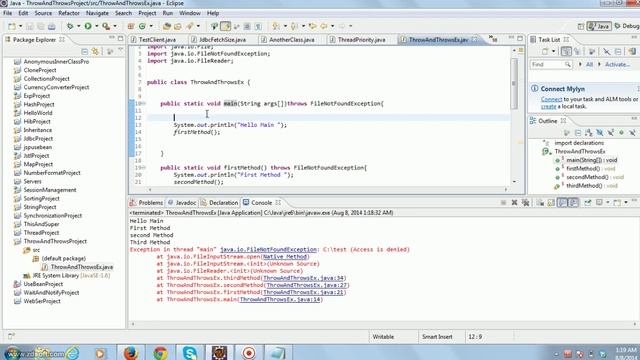Open the Navigate menu
Image resolution: width=640 pixels, height=360 pixels.
97,13
